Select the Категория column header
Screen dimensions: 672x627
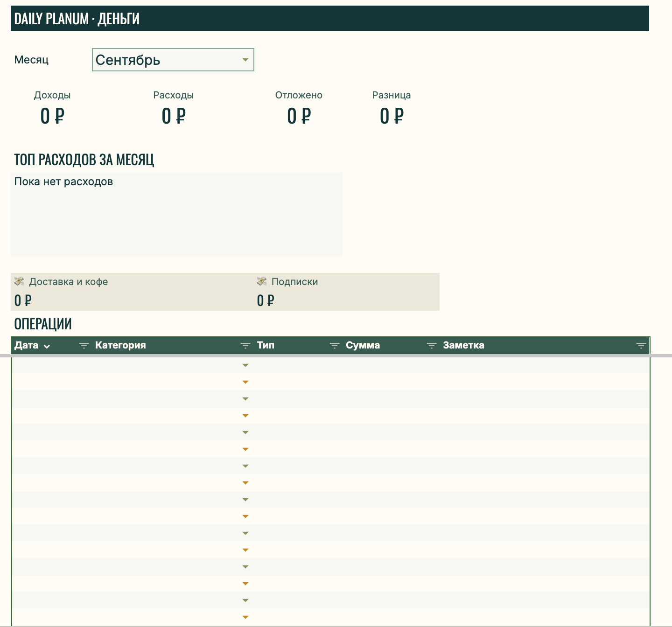click(x=120, y=345)
